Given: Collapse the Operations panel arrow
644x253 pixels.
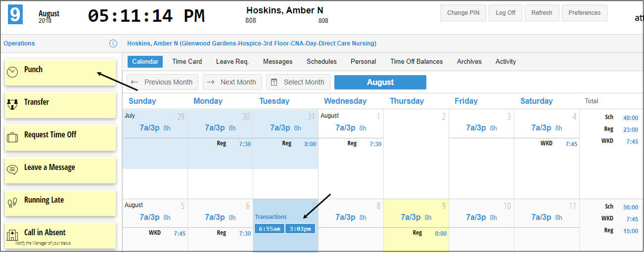Looking at the screenshot, I should point(113,43).
